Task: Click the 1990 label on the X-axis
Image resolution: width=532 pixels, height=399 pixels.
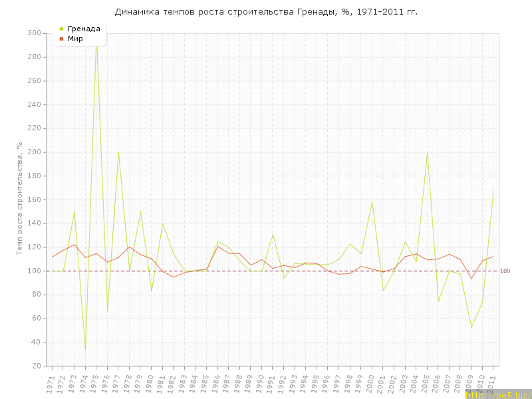Action: 260,383
